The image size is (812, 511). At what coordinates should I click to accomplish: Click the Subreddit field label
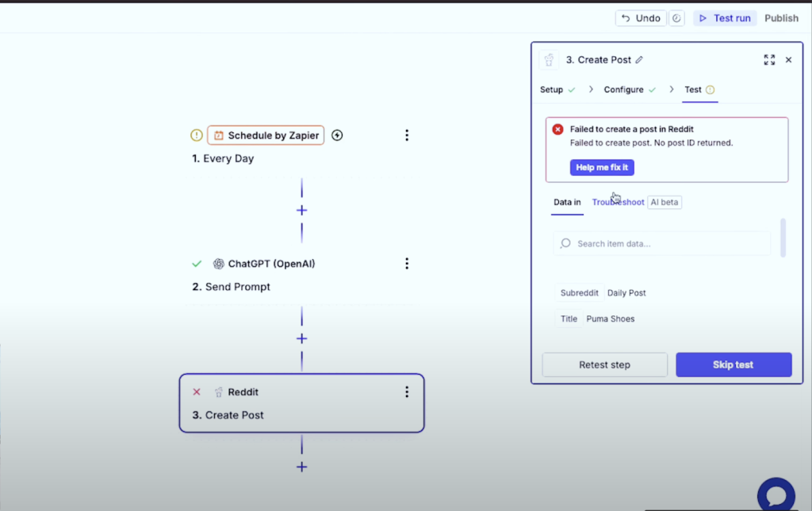pos(579,293)
